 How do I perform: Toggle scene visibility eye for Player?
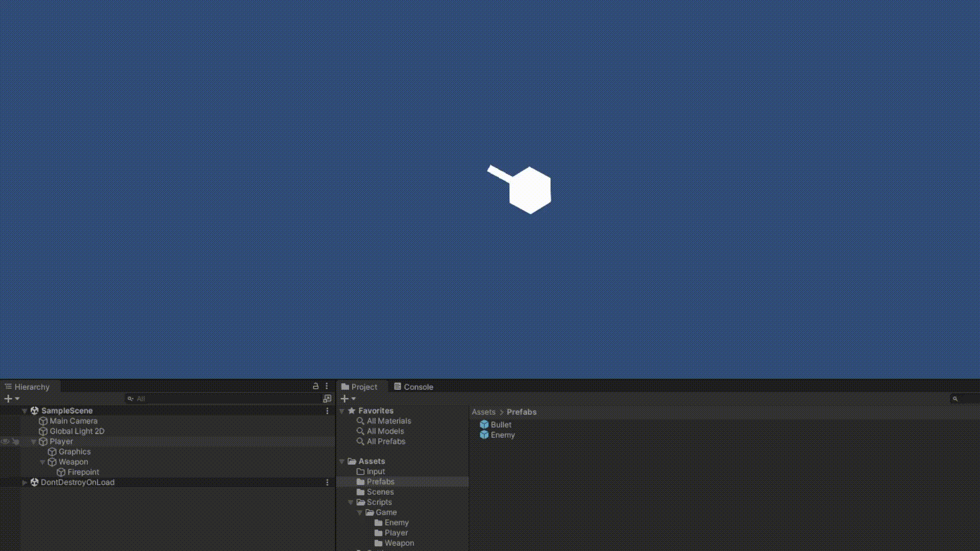pos(5,441)
